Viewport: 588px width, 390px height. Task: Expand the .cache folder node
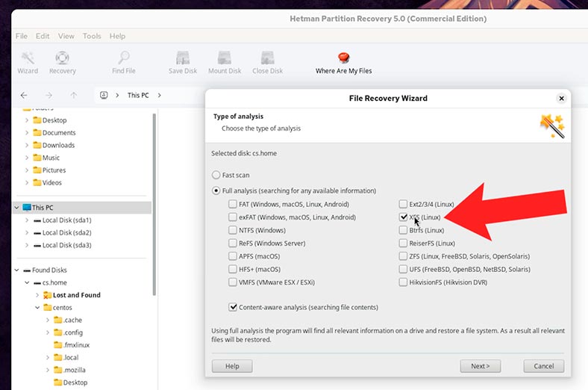[x=48, y=321]
